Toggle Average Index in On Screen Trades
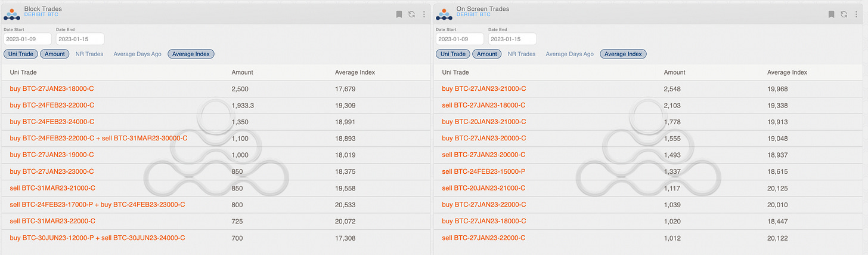The height and width of the screenshot is (255, 868). click(x=623, y=54)
